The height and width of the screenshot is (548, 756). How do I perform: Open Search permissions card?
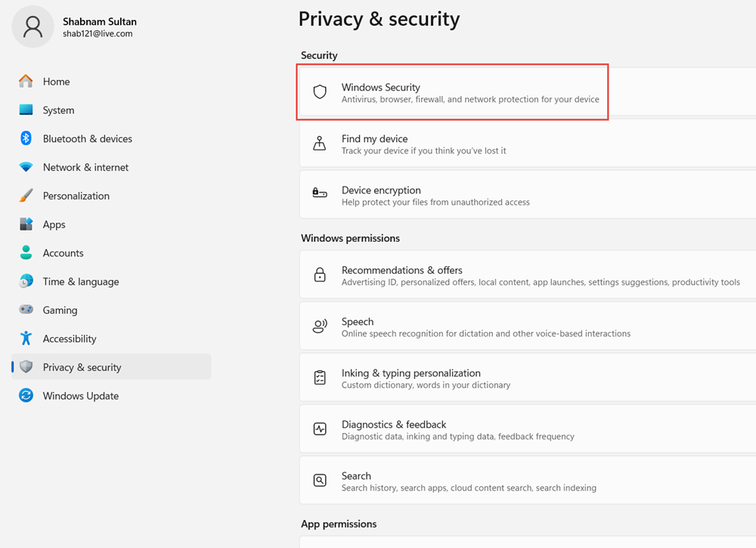tap(528, 481)
